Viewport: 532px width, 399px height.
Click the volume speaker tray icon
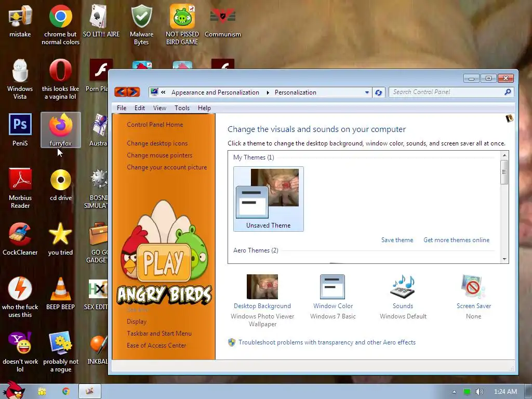point(479,392)
